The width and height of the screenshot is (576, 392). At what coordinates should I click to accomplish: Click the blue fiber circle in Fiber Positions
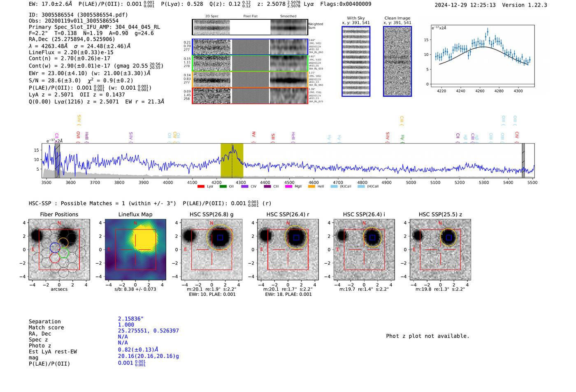click(55, 248)
